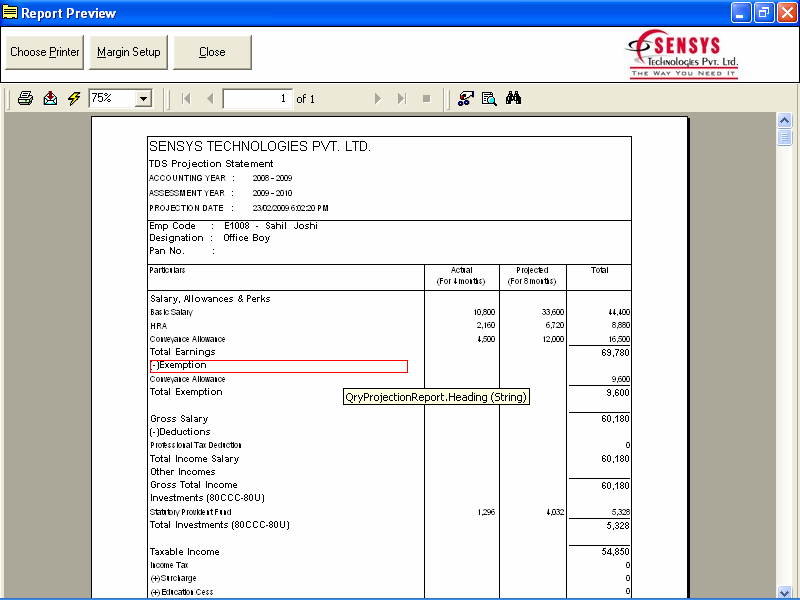Restore down the Report Preview window

[764, 12]
